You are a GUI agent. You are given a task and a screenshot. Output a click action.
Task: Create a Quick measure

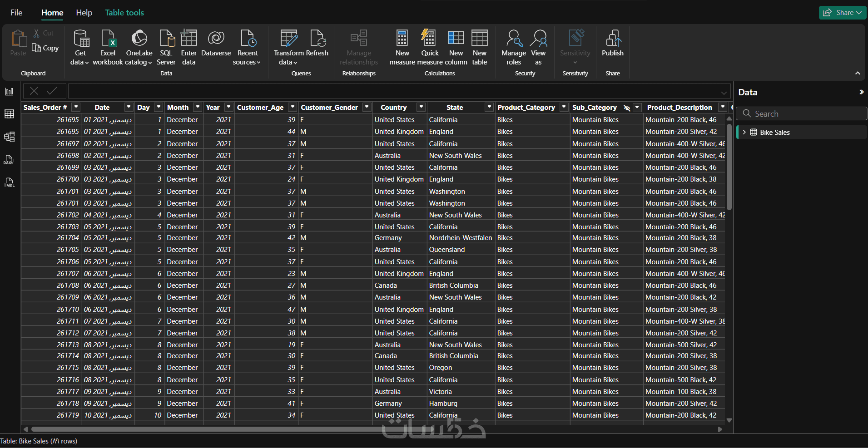[429, 47]
